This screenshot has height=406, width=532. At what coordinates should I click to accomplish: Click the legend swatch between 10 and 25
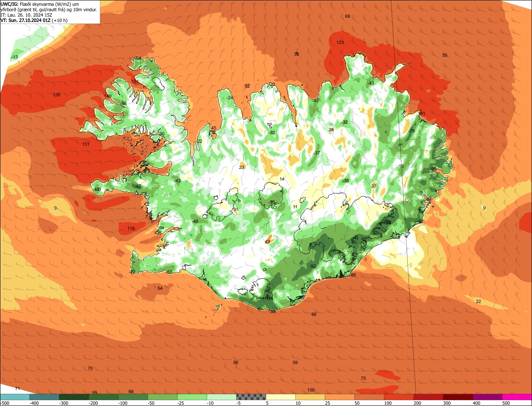pyautogui.click(x=310, y=397)
